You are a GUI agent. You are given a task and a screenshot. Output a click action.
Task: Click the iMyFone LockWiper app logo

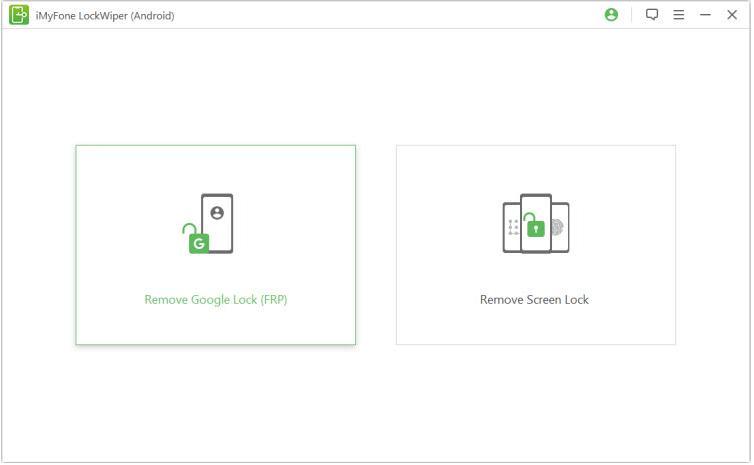[19, 15]
